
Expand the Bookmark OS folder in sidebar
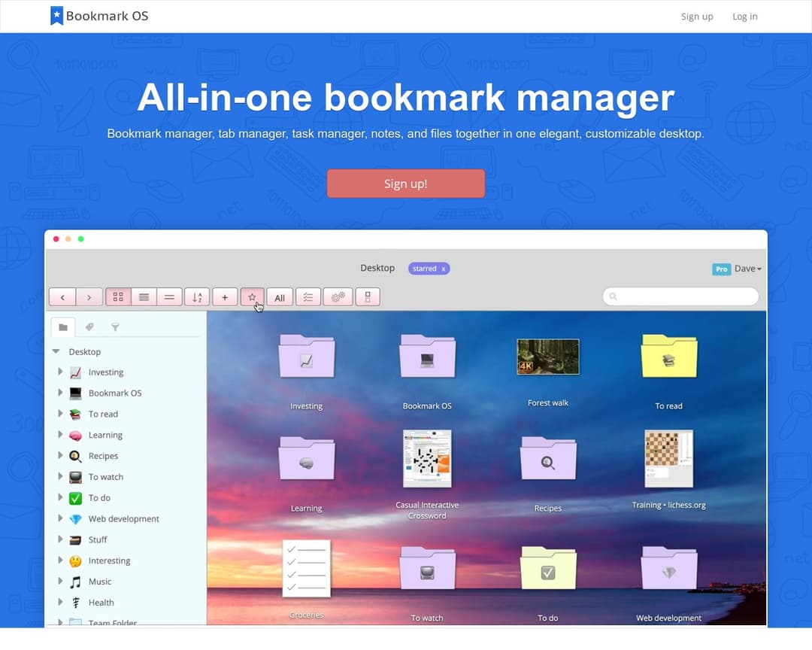click(x=60, y=393)
